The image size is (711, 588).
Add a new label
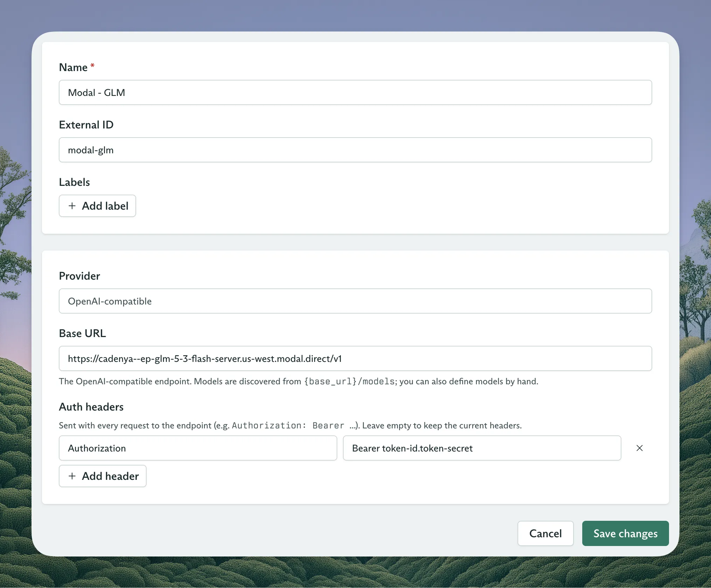[x=97, y=206]
